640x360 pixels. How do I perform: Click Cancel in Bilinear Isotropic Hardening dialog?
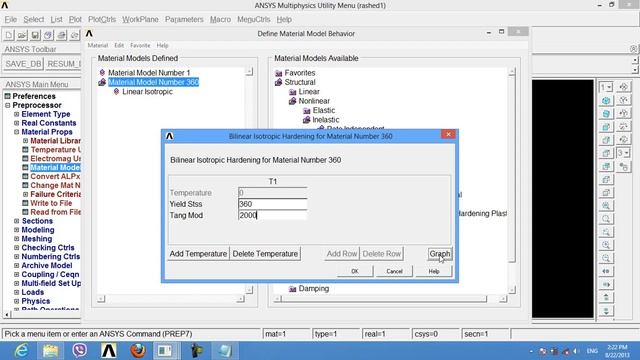(394, 271)
